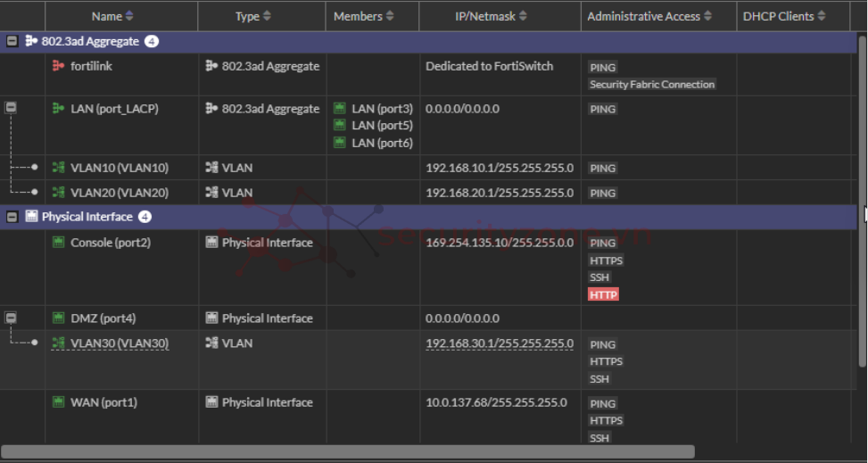868x463 pixels.
Task: Click the Administrative Access column header
Action: point(658,16)
